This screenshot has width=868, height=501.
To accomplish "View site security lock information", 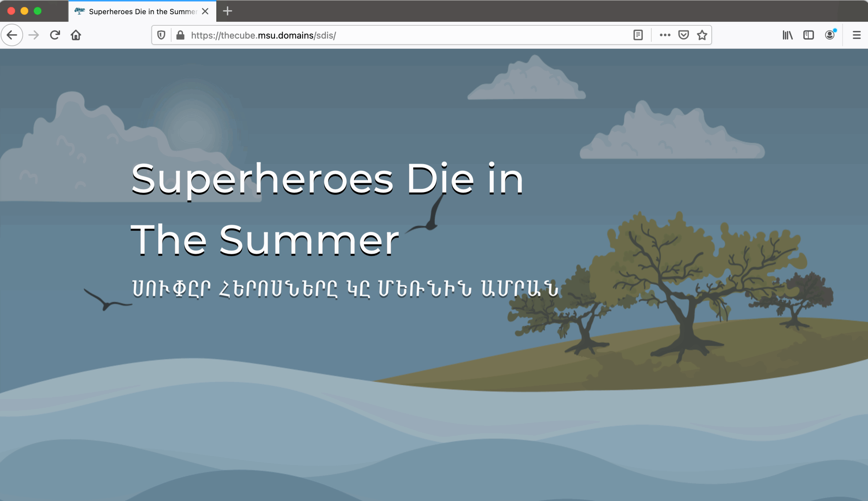I will pyautogui.click(x=180, y=35).
